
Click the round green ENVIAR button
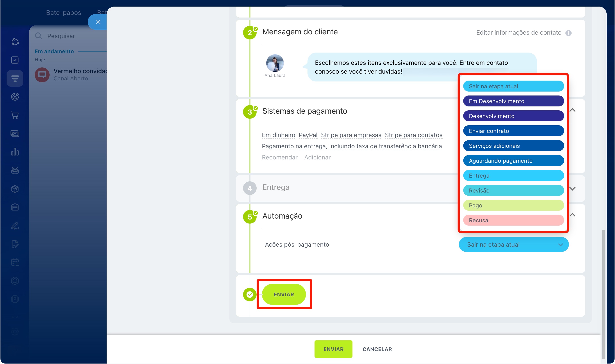[284, 294]
